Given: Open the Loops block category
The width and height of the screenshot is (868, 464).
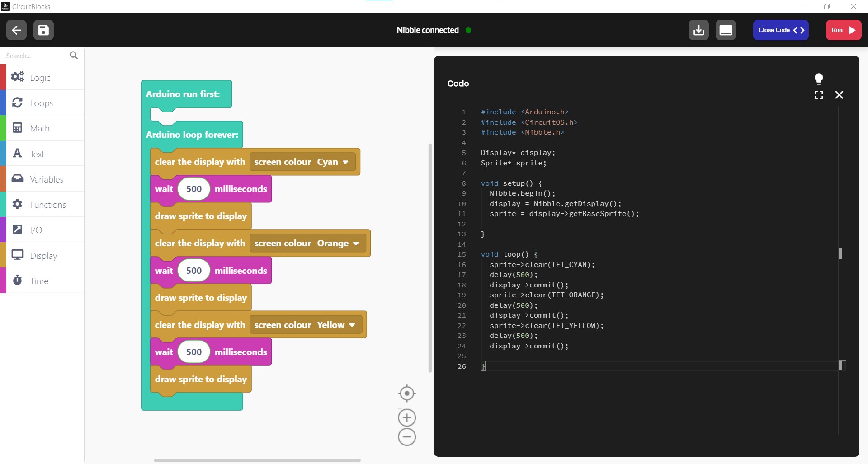Looking at the screenshot, I should click(x=42, y=103).
